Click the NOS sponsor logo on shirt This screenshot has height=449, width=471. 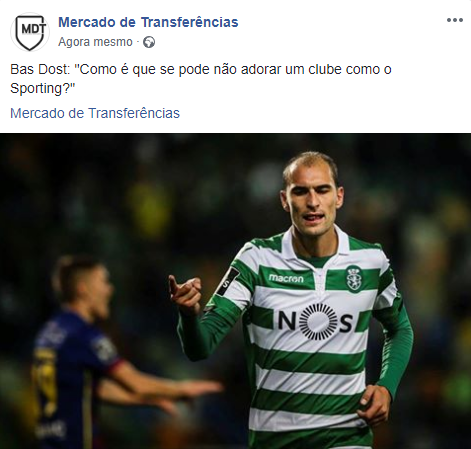click(x=315, y=321)
